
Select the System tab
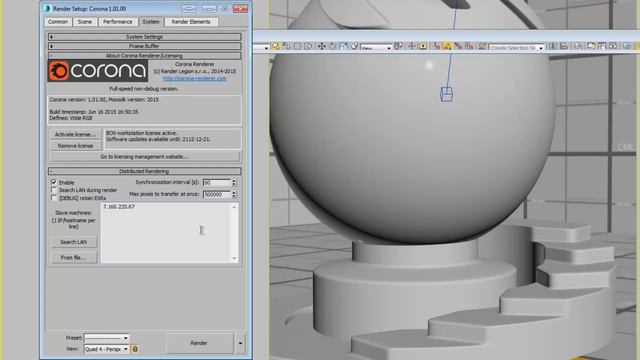click(151, 22)
